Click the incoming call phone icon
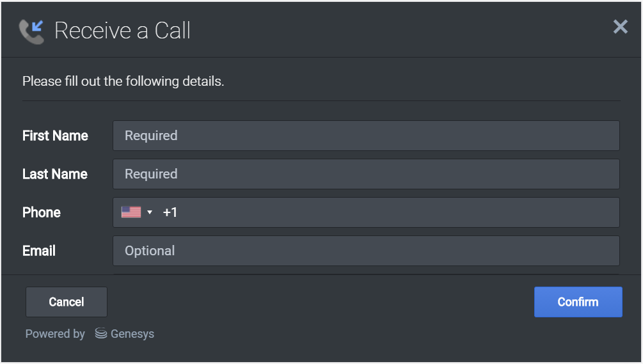This screenshot has width=643, height=364. tap(31, 31)
